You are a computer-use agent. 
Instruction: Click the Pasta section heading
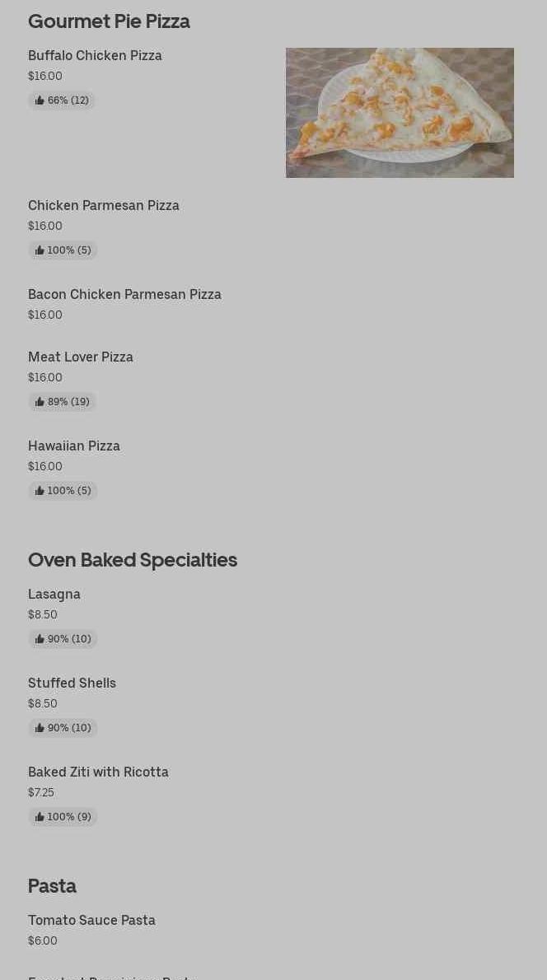tap(53, 885)
